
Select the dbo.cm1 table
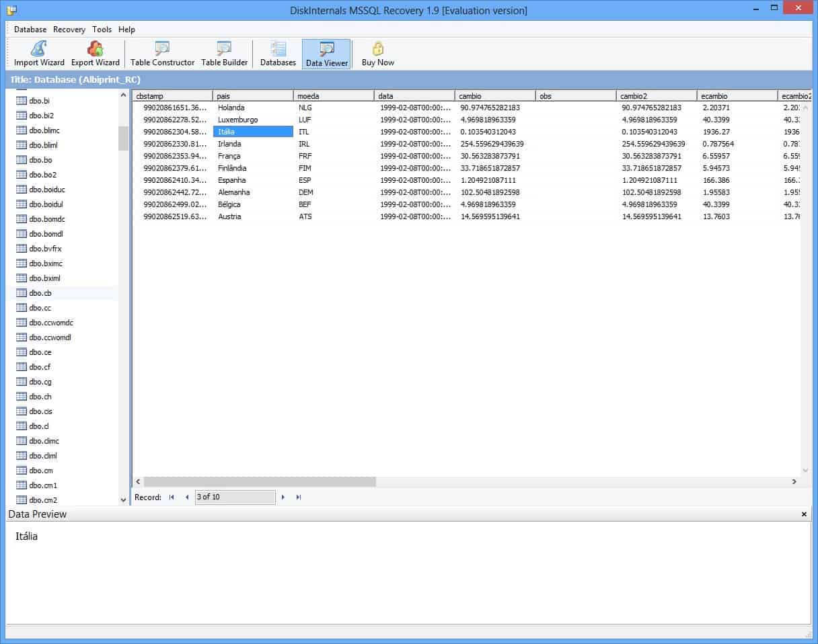point(43,485)
